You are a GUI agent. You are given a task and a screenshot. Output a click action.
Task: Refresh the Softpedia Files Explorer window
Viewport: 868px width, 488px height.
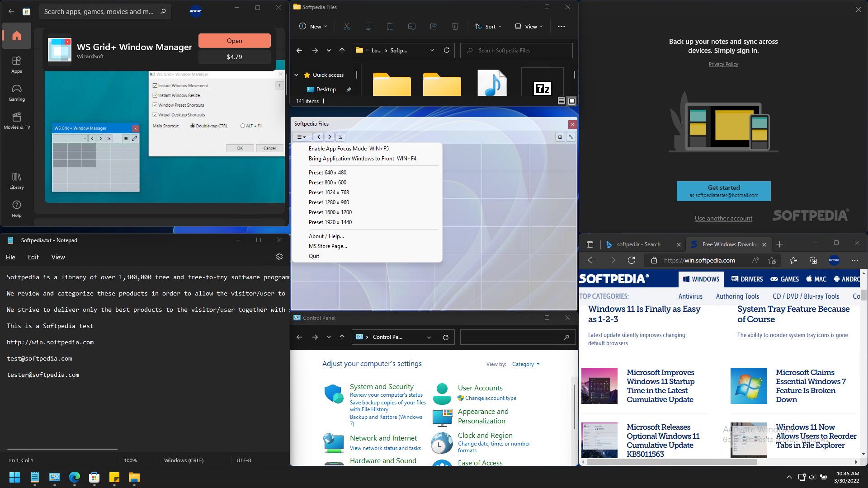[x=447, y=50]
